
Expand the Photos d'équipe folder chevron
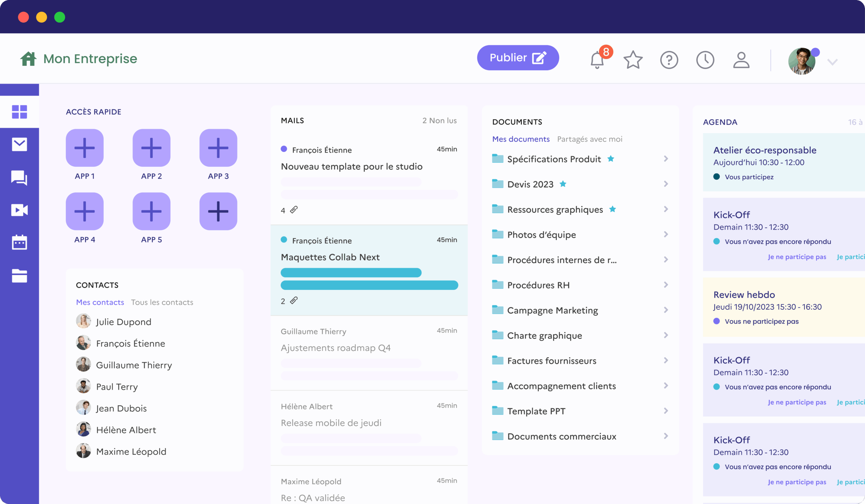point(666,234)
